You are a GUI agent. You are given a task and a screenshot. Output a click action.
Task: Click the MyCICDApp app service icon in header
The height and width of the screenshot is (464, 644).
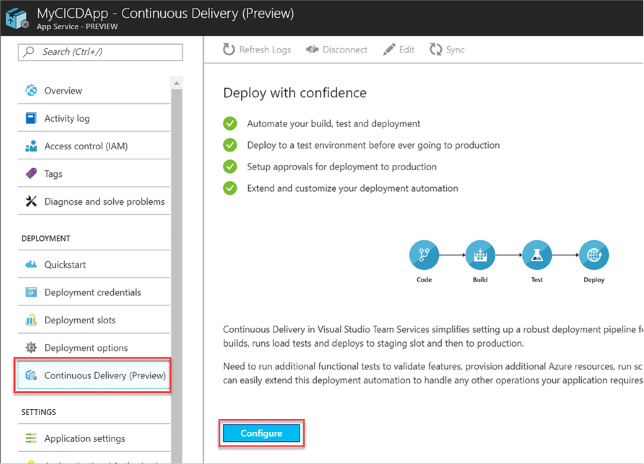point(17,18)
